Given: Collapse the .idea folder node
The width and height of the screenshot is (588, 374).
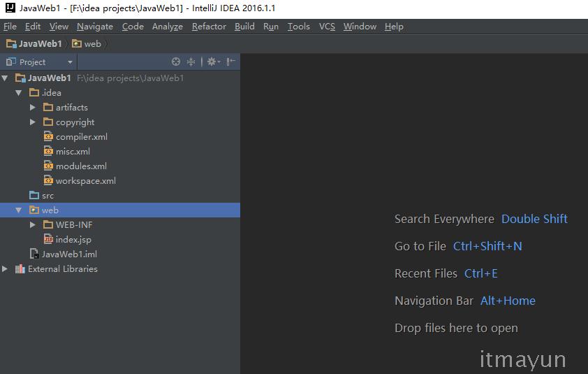Looking at the screenshot, I should [19, 93].
